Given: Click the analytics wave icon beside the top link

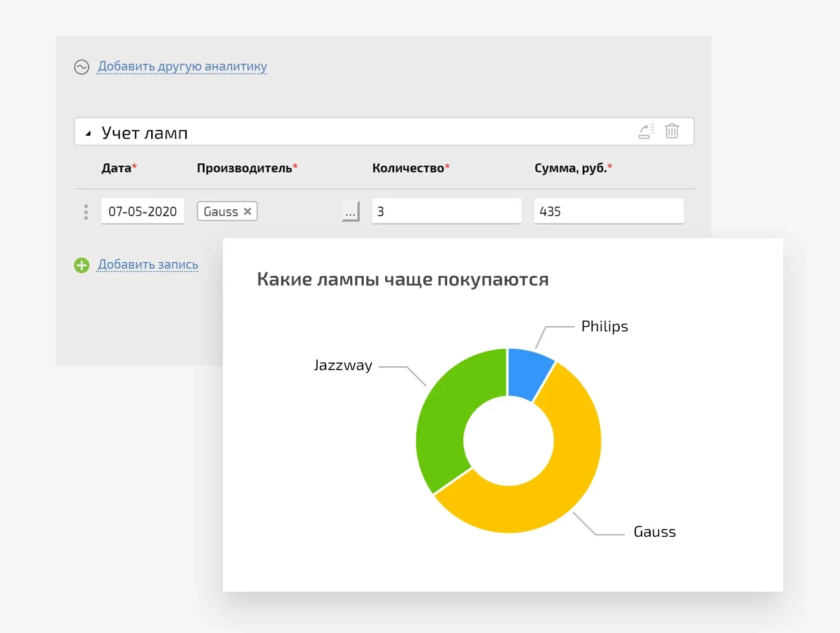Looking at the screenshot, I should [81, 67].
